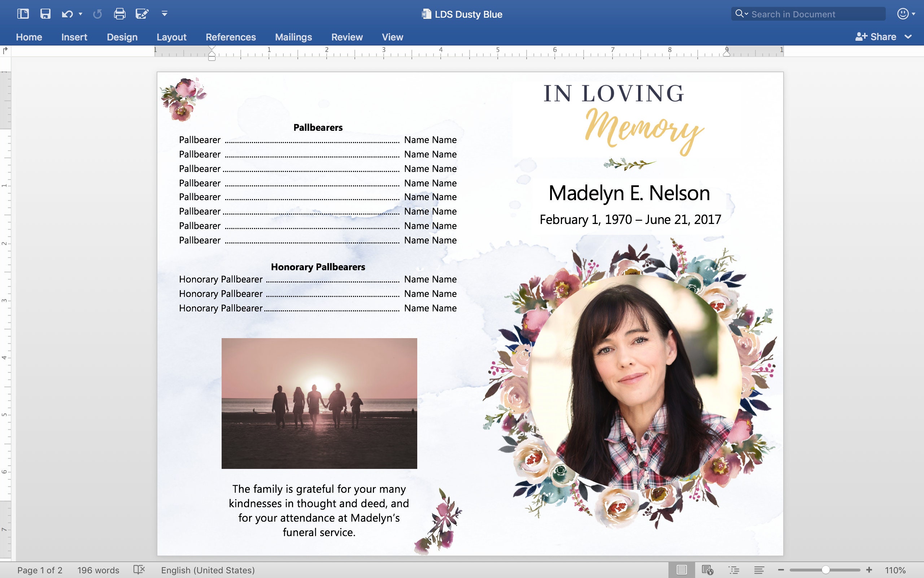Click the name Madelyn E. Nelson
The height and width of the screenshot is (578, 924).
point(629,193)
